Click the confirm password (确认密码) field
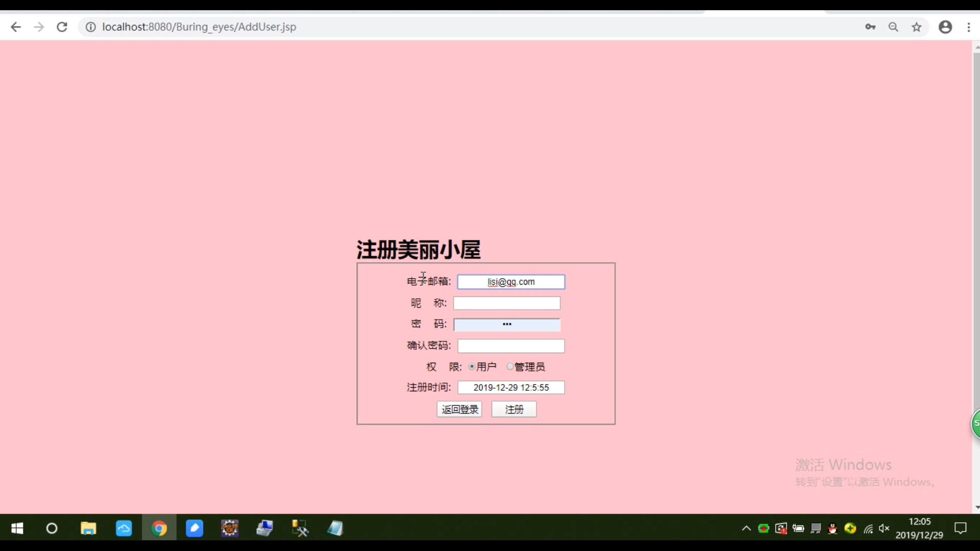 pyautogui.click(x=511, y=346)
